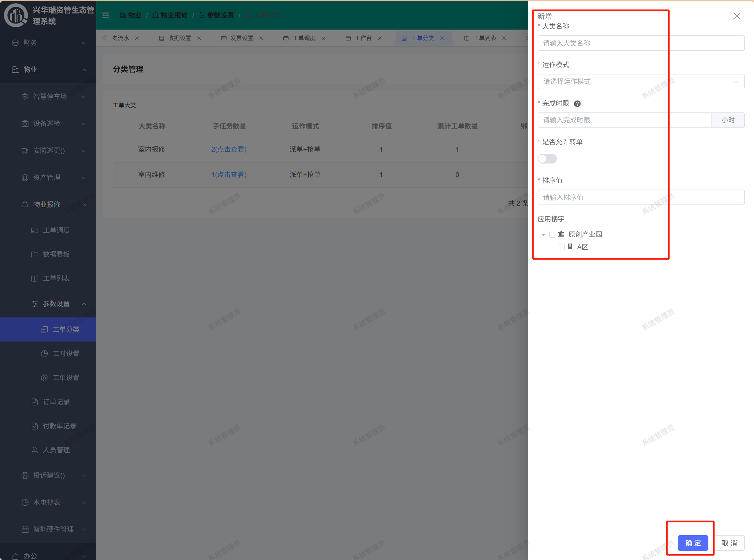Open the 运作模式 dropdown
Image resolution: width=754 pixels, height=560 pixels.
click(641, 82)
